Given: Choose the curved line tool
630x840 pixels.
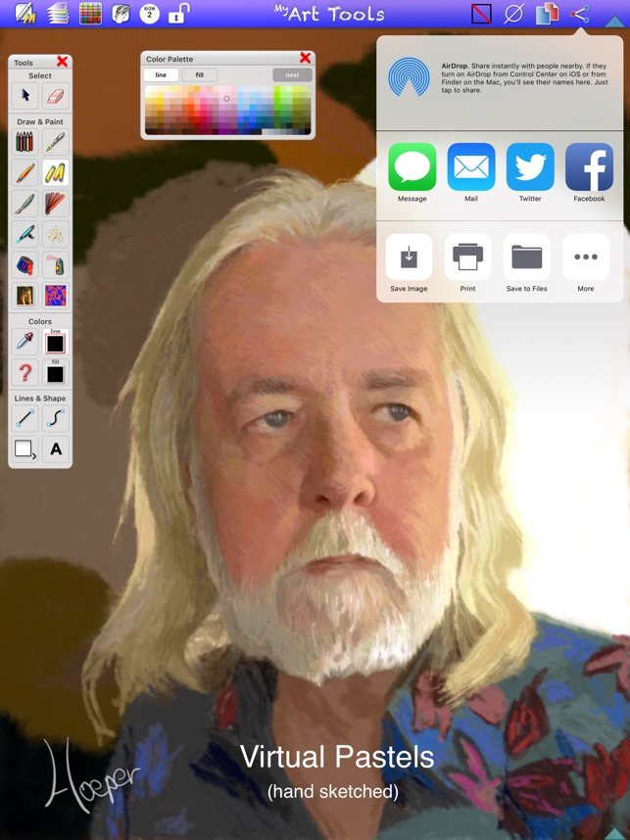Looking at the screenshot, I should tap(55, 419).
